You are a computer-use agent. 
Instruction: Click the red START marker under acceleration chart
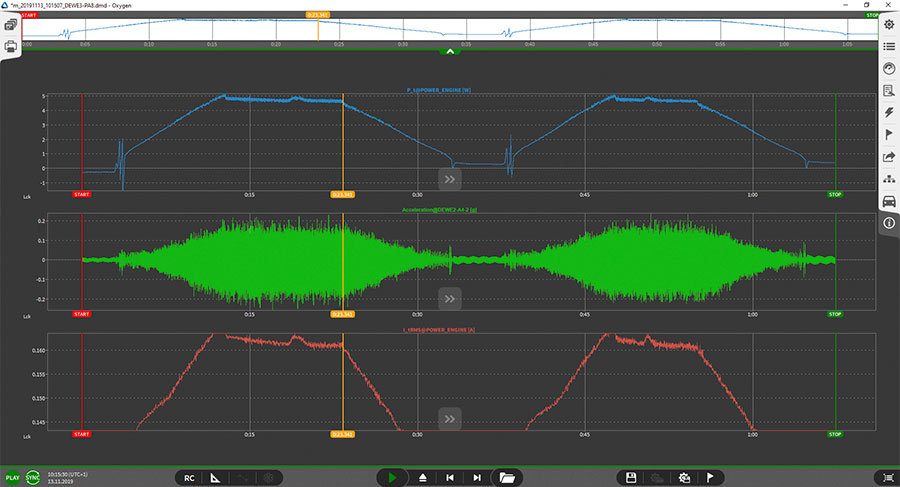(82, 314)
